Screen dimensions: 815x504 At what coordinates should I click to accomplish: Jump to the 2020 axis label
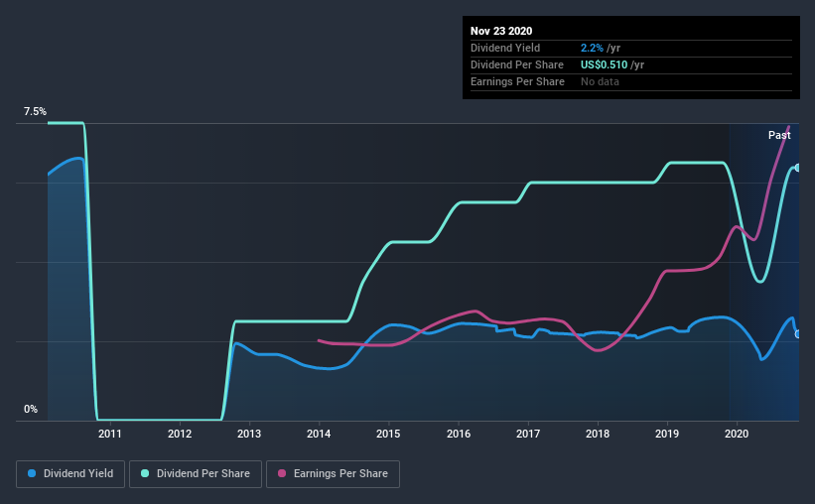737,434
